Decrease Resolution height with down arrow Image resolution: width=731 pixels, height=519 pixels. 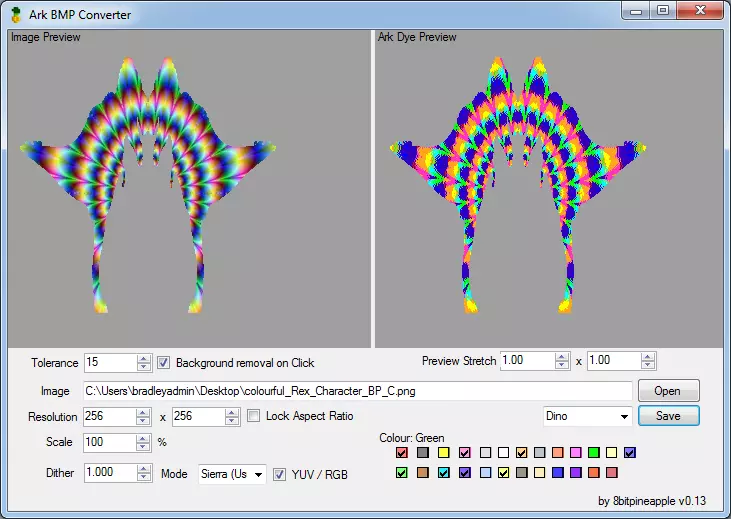231,420
